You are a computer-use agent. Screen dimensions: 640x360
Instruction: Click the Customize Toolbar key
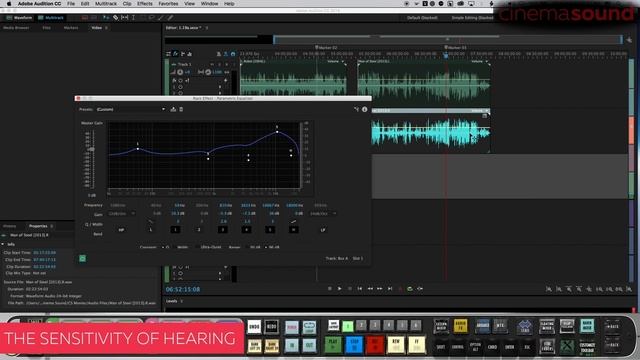point(587,347)
